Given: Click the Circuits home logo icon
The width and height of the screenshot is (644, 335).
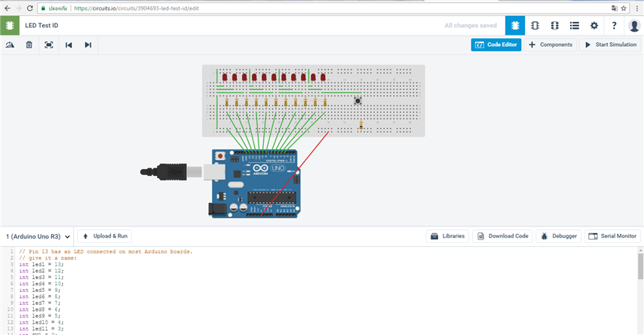Looking at the screenshot, I should point(10,25).
